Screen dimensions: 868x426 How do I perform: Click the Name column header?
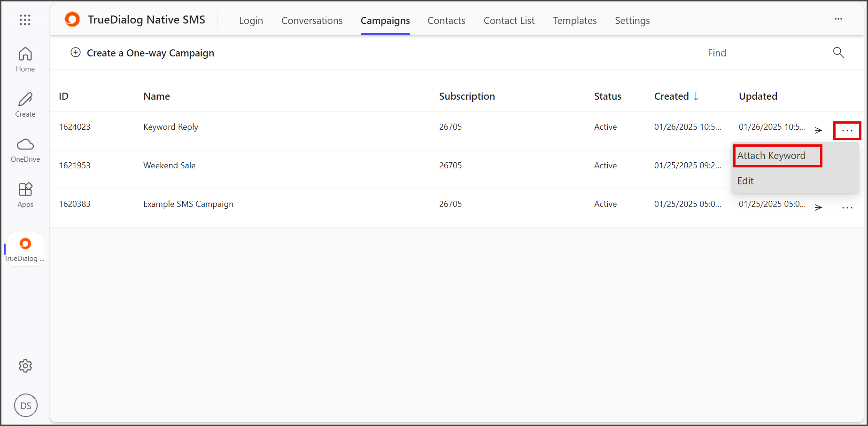coord(157,96)
